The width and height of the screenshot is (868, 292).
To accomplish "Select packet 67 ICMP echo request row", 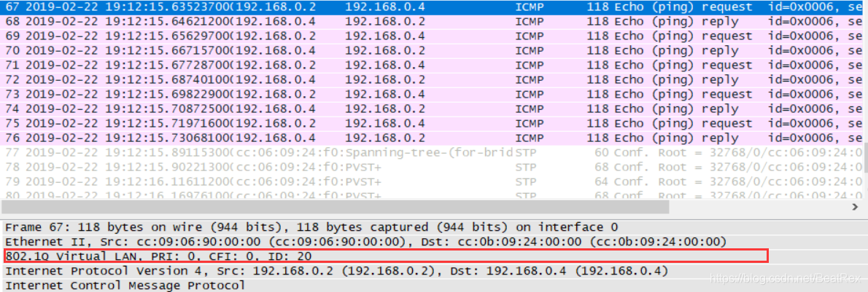I will point(431,7).
